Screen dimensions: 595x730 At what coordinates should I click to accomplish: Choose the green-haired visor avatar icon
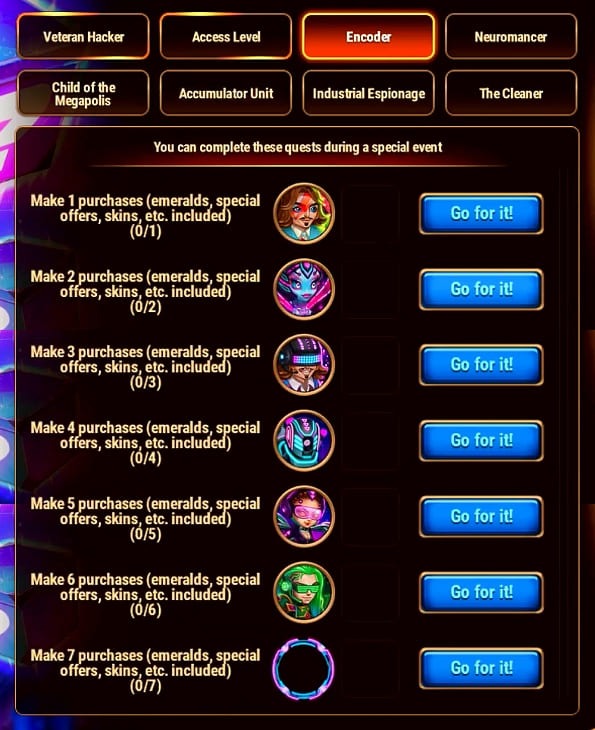click(x=304, y=592)
